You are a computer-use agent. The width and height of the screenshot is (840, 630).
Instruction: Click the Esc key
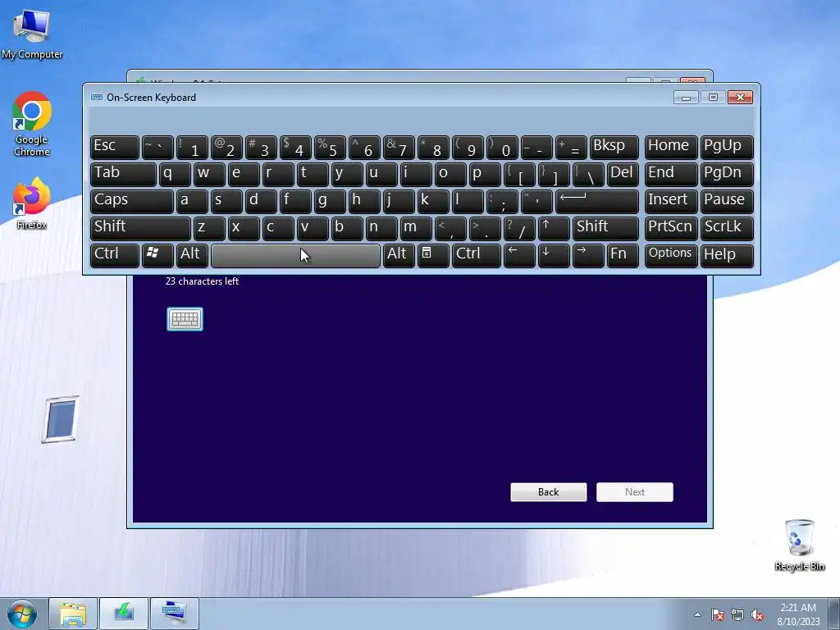[115, 148]
